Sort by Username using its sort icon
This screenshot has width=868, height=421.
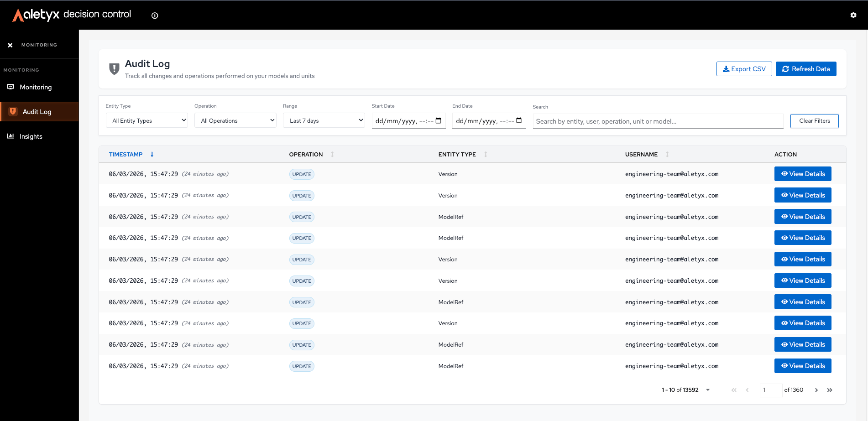point(667,154)
